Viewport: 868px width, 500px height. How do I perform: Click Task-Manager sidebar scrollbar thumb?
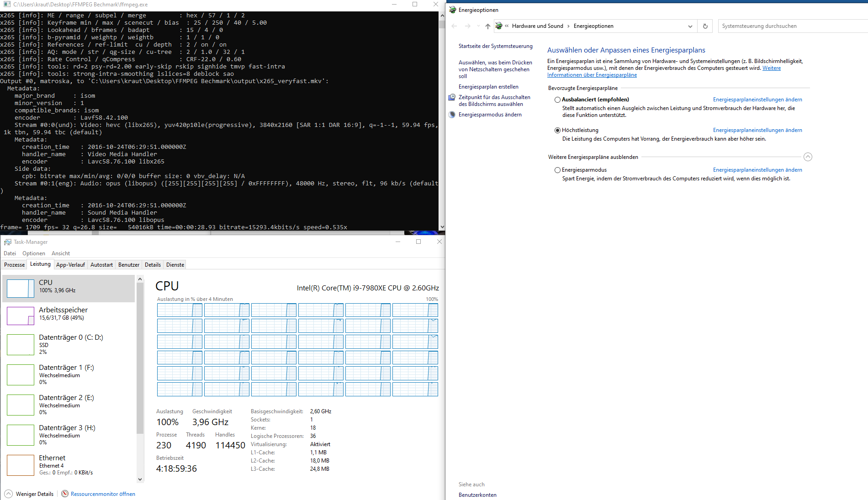[140, 358]
